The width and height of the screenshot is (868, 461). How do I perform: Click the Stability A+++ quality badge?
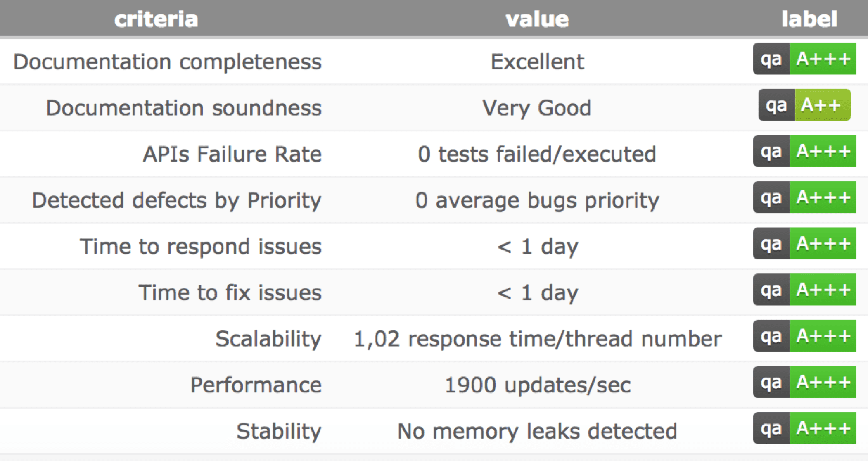[x=804, y=428]
